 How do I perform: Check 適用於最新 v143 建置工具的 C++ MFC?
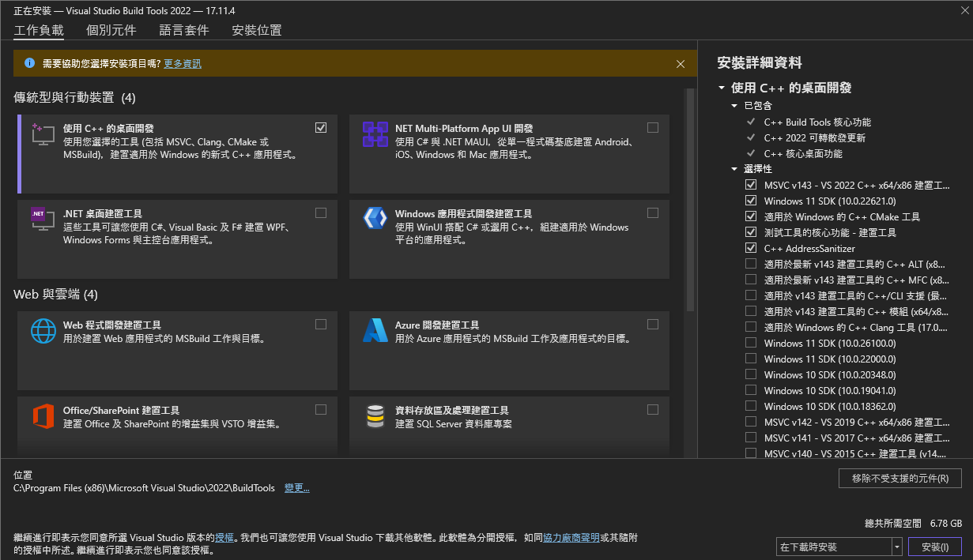pos(751,280)
